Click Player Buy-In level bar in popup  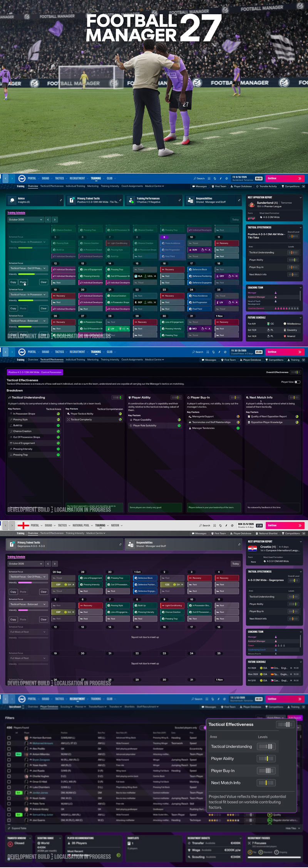coord(266,771)
